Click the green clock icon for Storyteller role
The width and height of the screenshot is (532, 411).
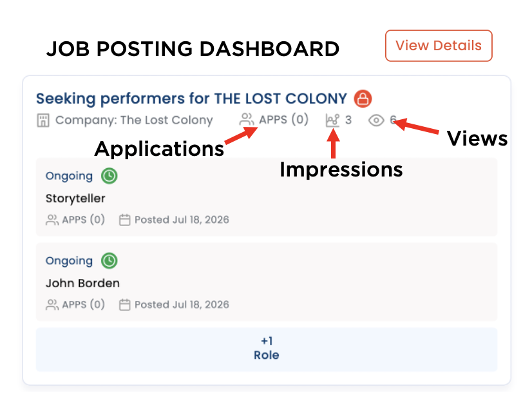point(109,176)
